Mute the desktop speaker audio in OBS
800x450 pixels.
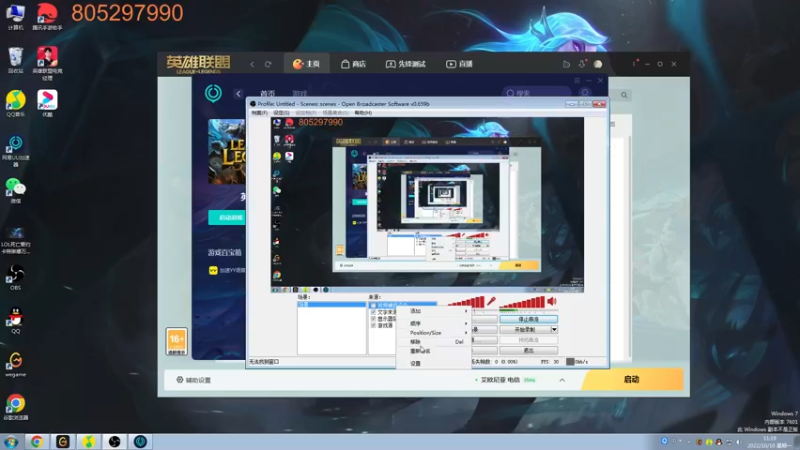[552, 302]
